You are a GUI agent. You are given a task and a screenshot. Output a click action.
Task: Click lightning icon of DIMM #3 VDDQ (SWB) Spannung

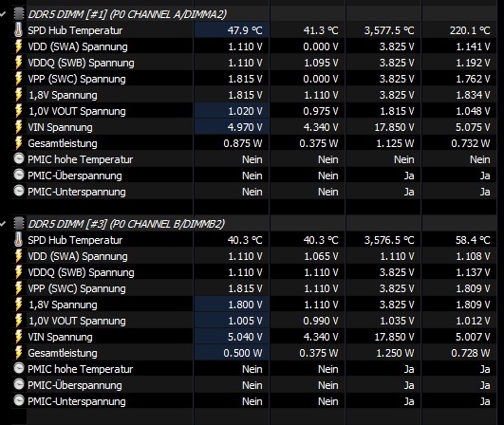click(x=19, y=271)
